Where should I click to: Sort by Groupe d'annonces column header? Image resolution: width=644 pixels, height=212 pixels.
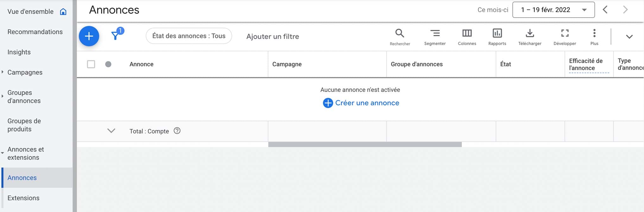click(417, 64)
